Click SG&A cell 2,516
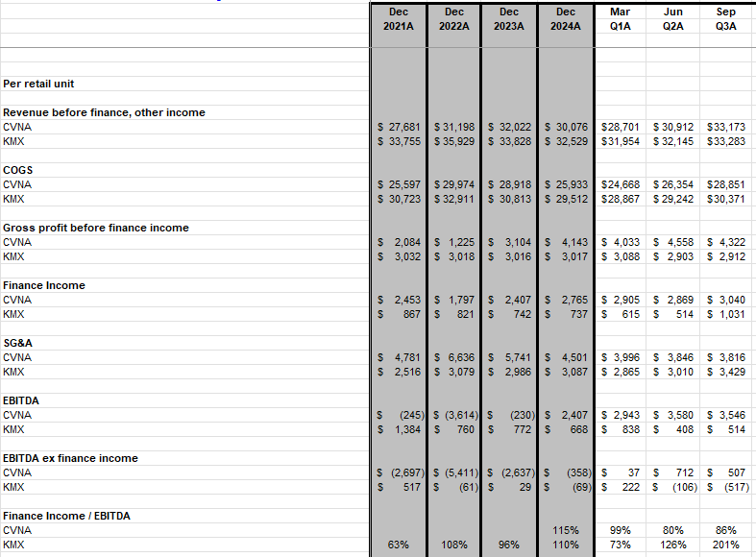 (x=399, y=373)
